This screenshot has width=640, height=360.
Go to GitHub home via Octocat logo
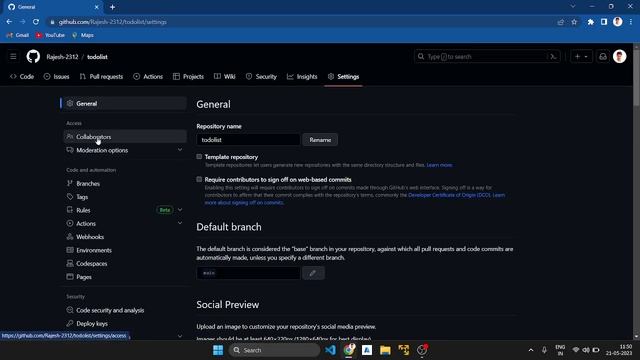33,56
